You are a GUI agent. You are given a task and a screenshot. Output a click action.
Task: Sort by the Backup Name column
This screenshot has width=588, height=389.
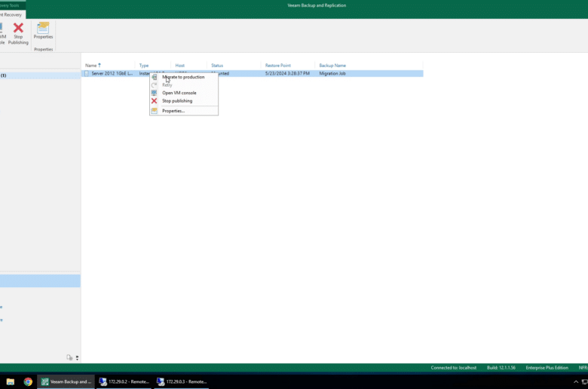[332, 66]
